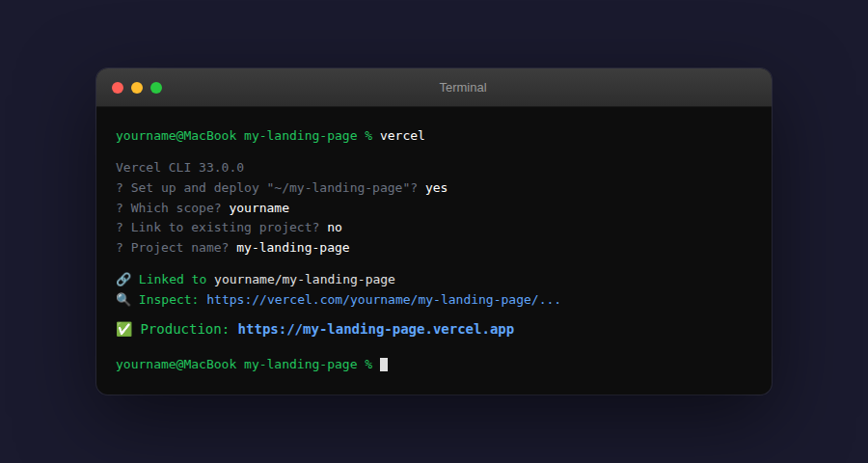Viewport: 868px width, 463px height.
Task: Click the bottom yourname@MacBook prompt text
Action: tap(176, 365)
